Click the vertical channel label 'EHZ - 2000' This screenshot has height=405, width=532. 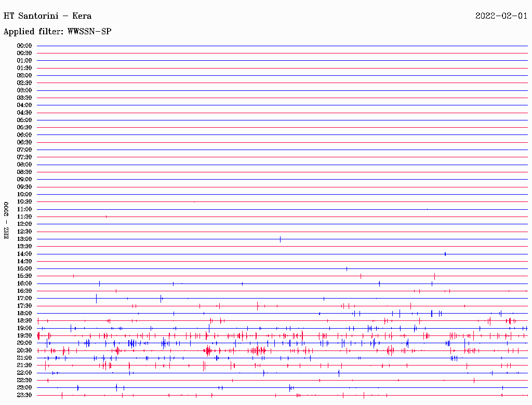coord(6,221)
